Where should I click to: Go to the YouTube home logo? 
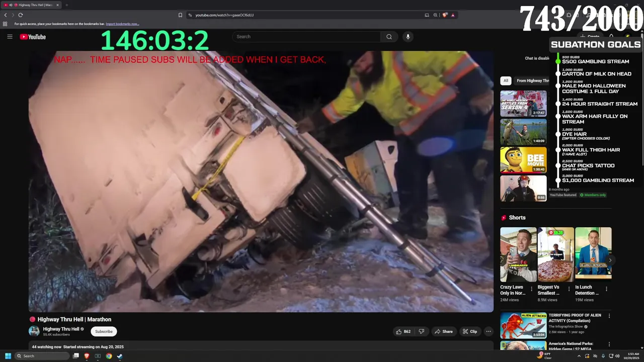pos(33,37)
